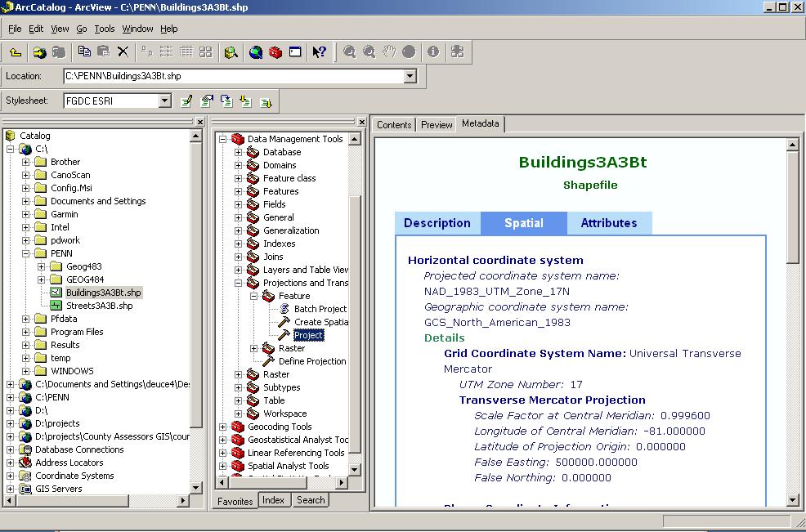Open the Stylesheet dropdown showing FGDC ESRI
806x532 pixels.
click(x=164, y=101)
